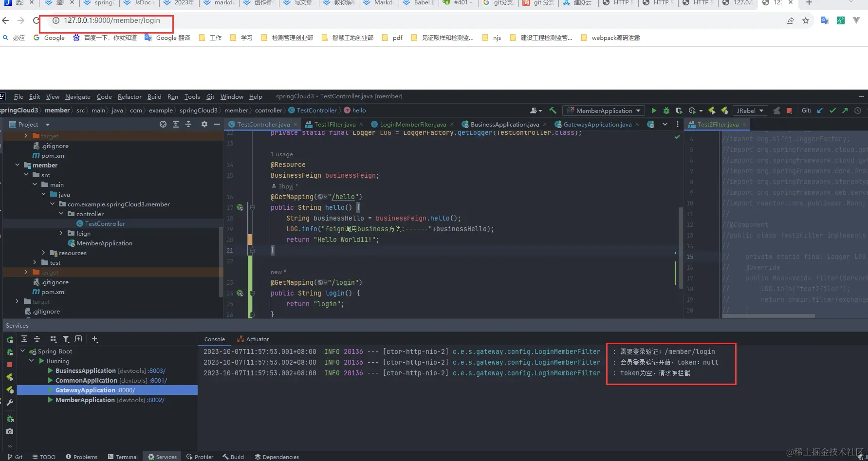Image resolution: width=868 pixels, height=461 pixels.
Task: Click the Build project hammer icon
Action: (553, 111)
